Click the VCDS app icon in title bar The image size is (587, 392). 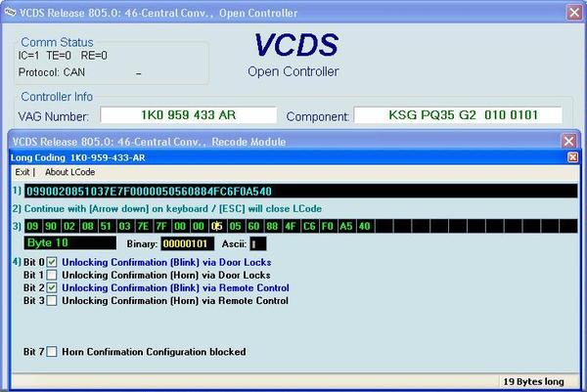pyautogui.click(x=10, y=13)
